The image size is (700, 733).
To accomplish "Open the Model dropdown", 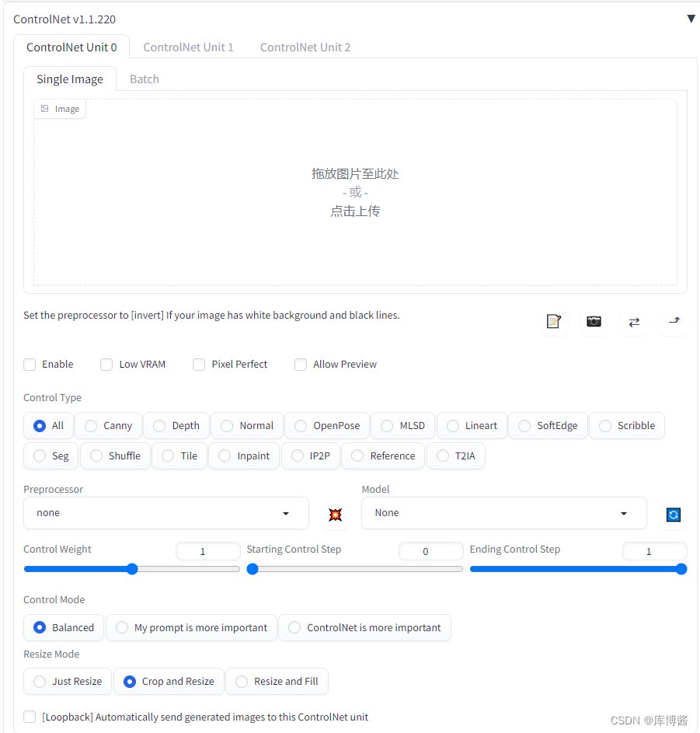I will [x=504, y=513].
